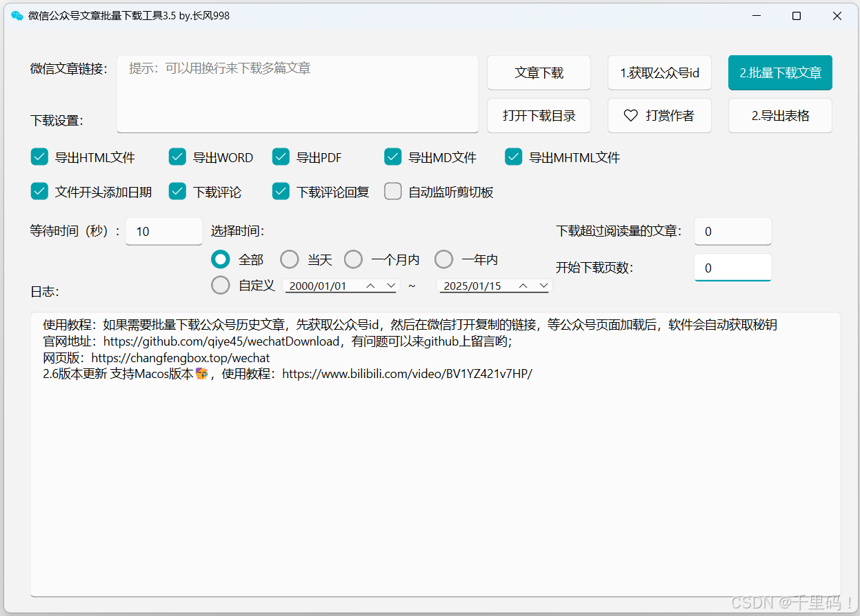Click the bilibili video URL in log
860x616 pixels.
(x=408, y=375)
